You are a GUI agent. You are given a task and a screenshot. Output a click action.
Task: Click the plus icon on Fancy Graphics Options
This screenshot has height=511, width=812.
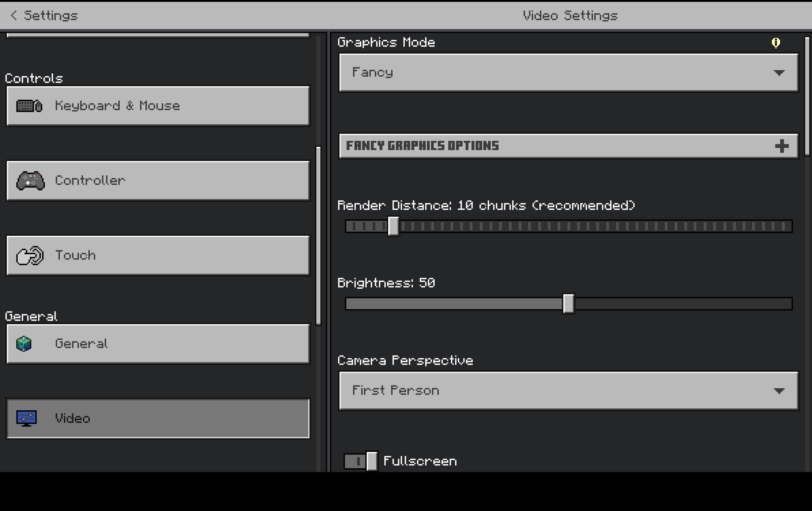[x=782, y=146]
